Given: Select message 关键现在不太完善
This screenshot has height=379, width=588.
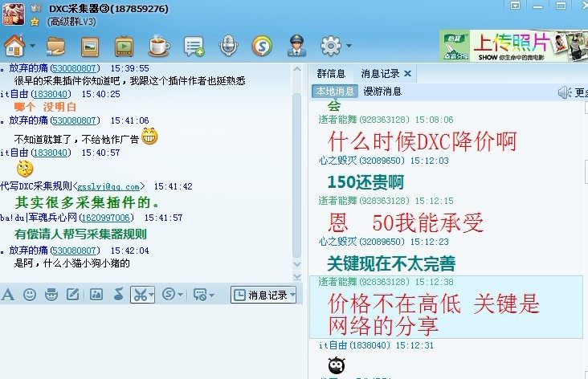Looking at the screenshot, I should click(391, 263).
